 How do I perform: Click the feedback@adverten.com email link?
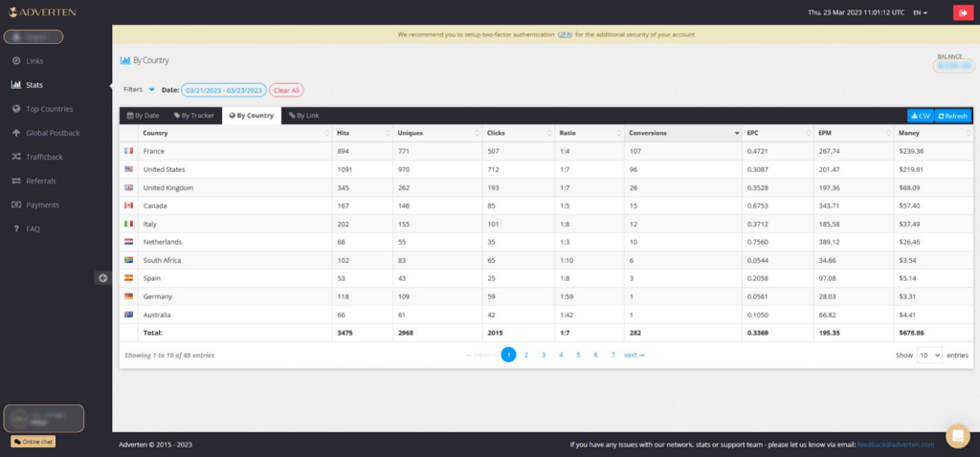896,445
